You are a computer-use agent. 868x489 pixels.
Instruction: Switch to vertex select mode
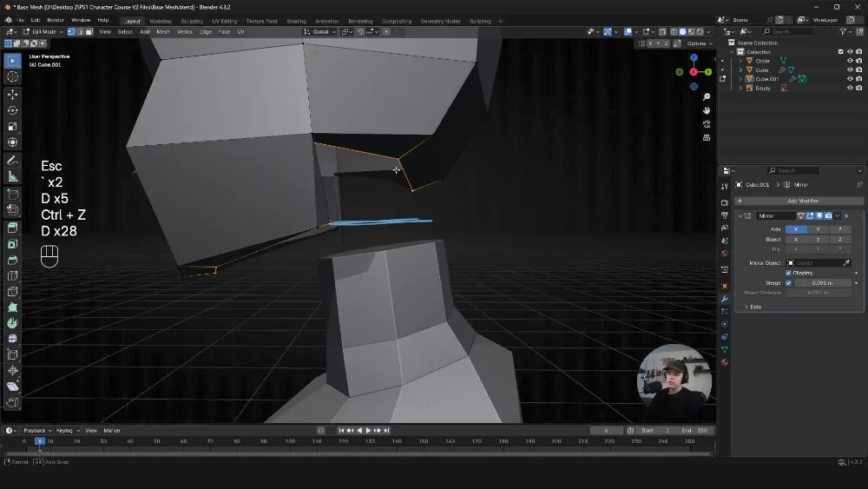(71, 32)
